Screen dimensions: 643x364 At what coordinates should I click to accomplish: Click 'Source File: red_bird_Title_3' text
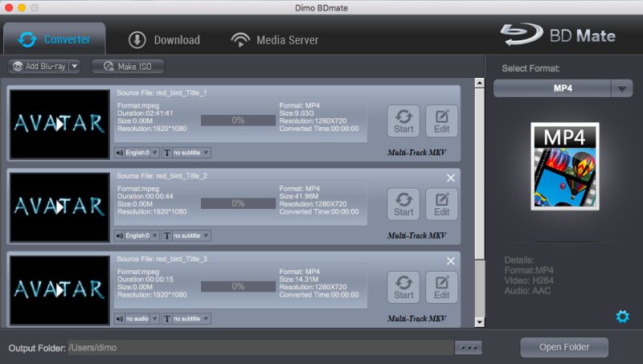[x=162, y=259]
